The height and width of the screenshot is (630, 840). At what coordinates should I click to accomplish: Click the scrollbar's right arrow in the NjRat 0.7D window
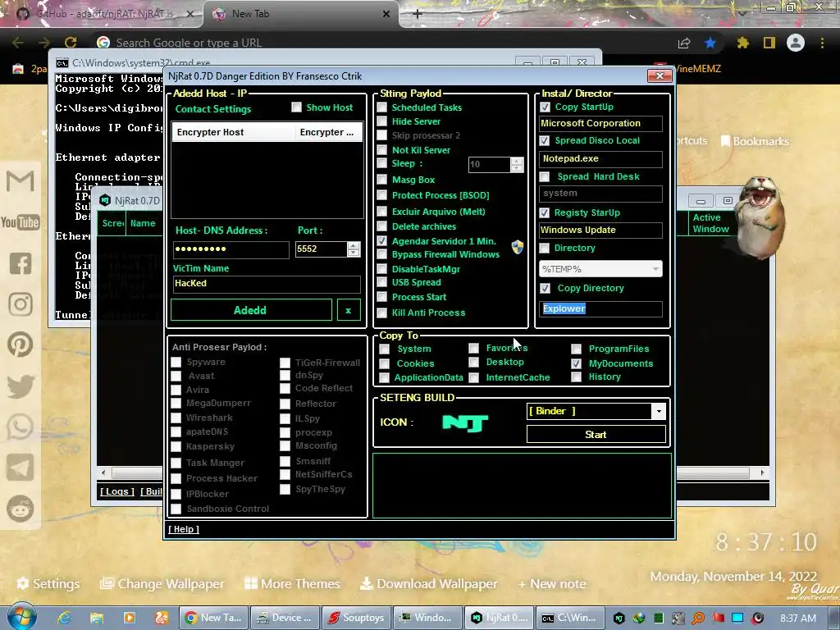tap(762, 472)
